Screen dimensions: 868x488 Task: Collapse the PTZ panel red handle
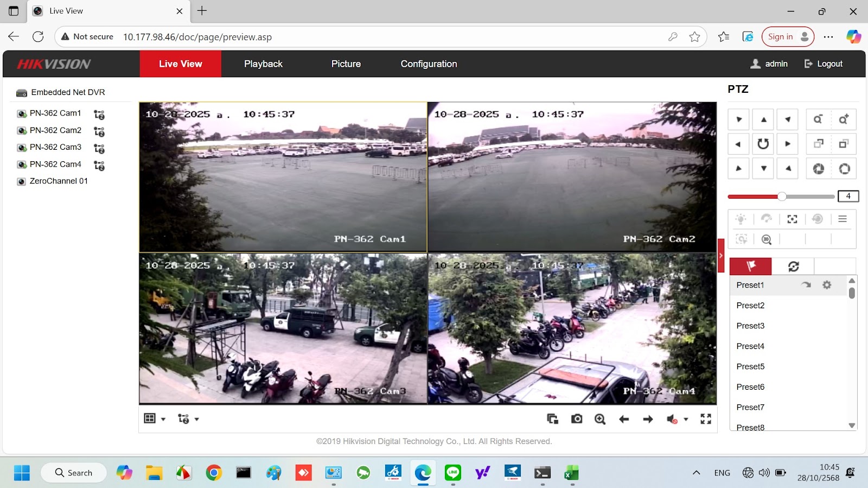point(721,255)
